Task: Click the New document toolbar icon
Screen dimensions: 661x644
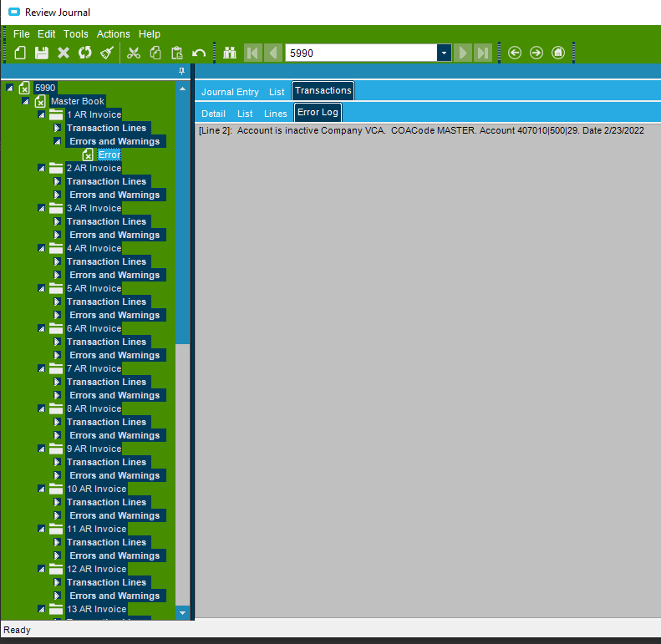Action: tap(20, 53)
